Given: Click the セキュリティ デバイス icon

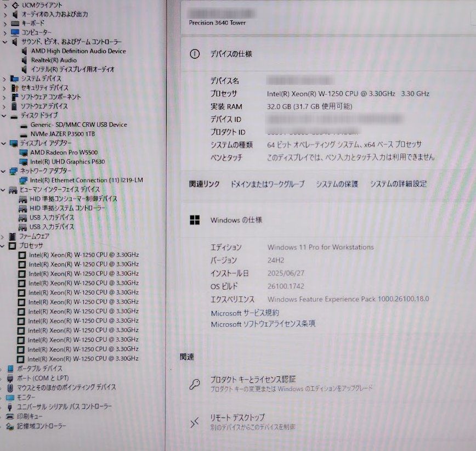Looking at the screenshot, I should click(x=14, y=88).
